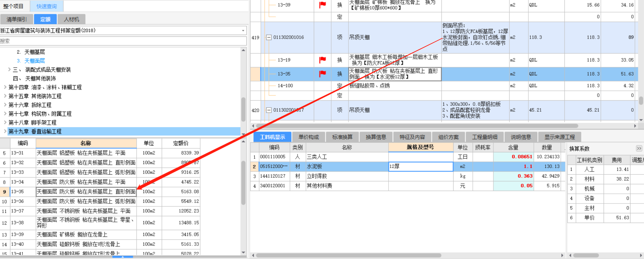Image resolution: width=644 pixels, height=259 pixels.
Task: Click the 搜索 input field
Action: (x=123, y=41)
